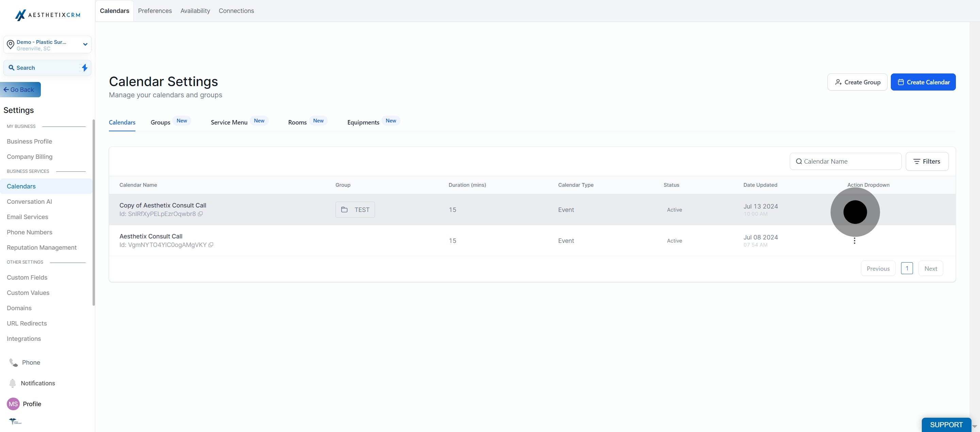Click the Create Group button
Image resolution: width=980 pixels, height=432 pixels.
pyautogui.click(x=857, y=82)
